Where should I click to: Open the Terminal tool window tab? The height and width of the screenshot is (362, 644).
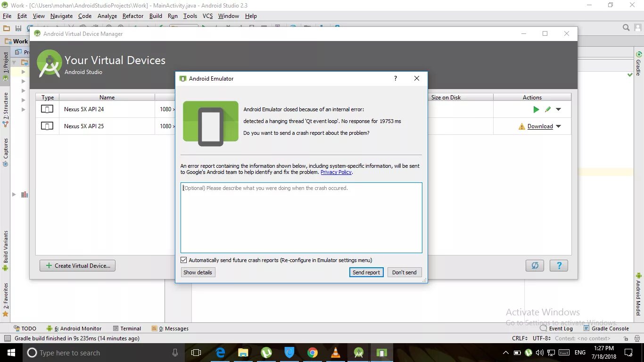pos(127,329)
